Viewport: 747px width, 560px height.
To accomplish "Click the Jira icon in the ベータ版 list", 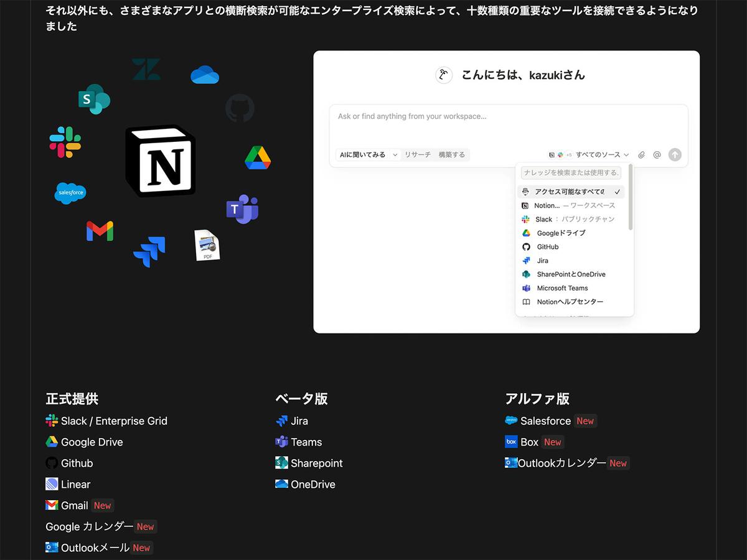I will coord(281,421).
